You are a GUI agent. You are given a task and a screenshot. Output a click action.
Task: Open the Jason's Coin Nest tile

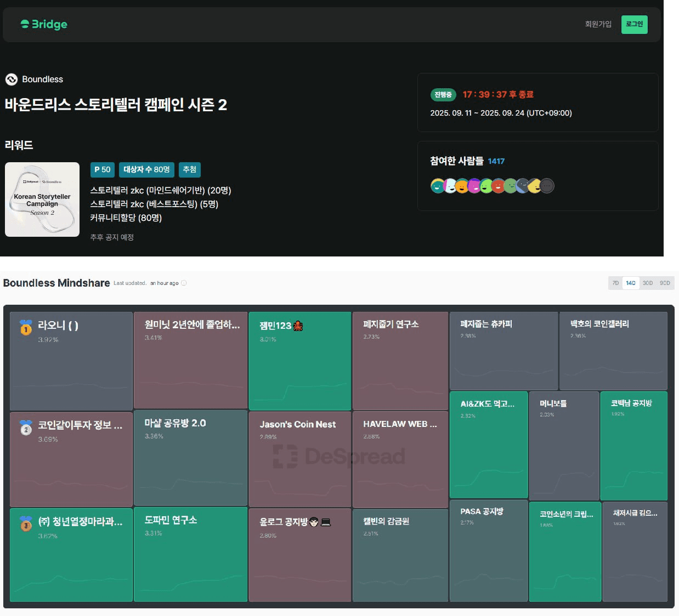point(300,459)
